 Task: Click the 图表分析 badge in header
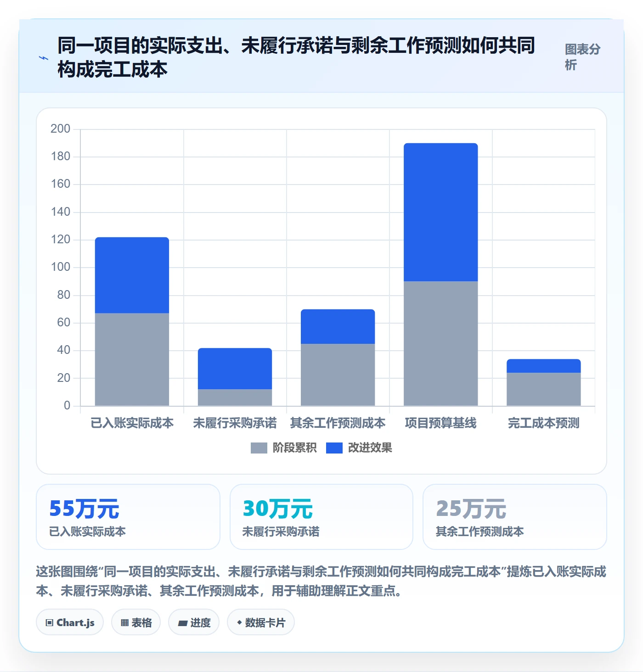[582, 57]
